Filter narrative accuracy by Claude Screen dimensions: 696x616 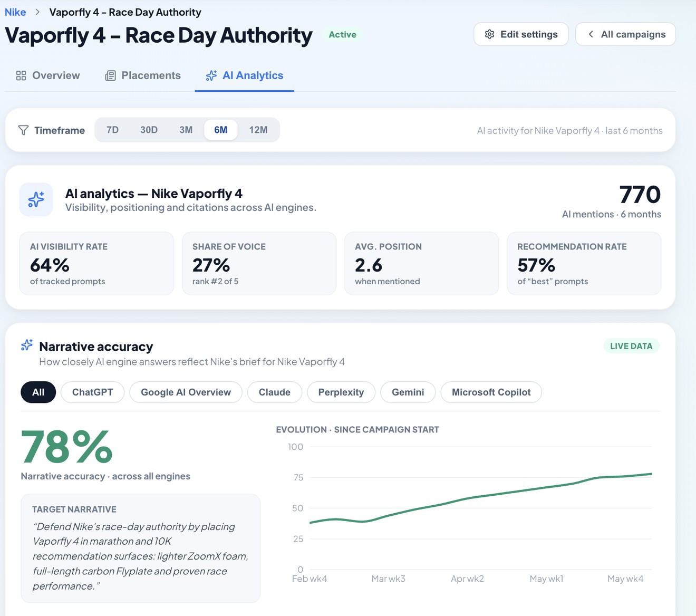coord(275,392)
